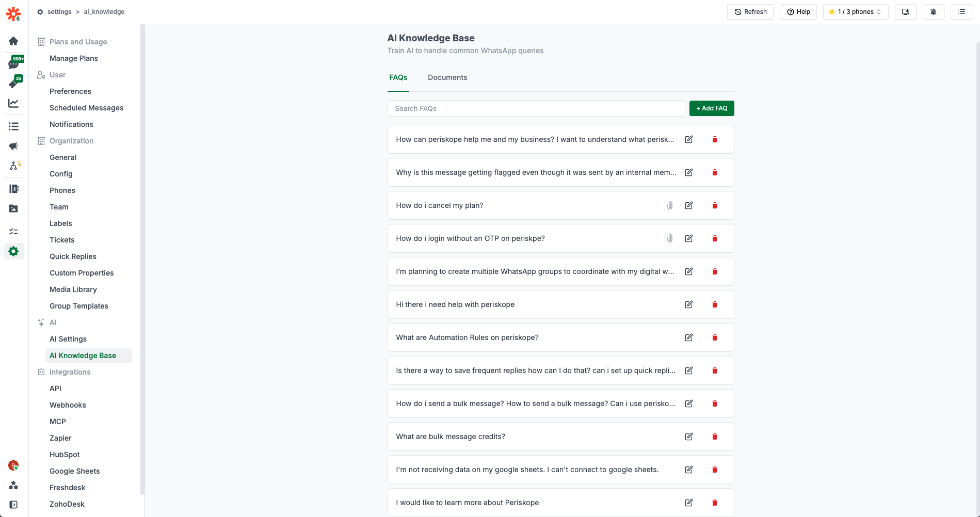Select the FAQs tab
Viewport: 980px width, 517px height.
pos(398,77)
